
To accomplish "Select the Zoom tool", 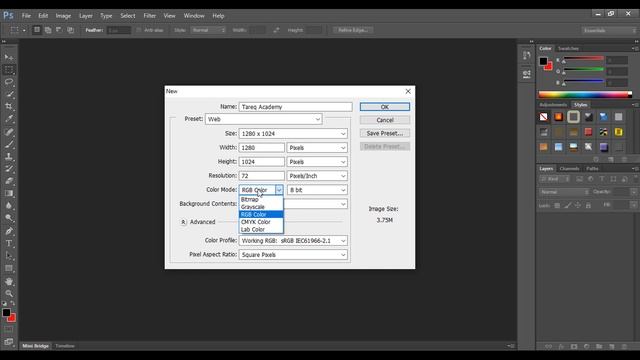I will 9,293.
